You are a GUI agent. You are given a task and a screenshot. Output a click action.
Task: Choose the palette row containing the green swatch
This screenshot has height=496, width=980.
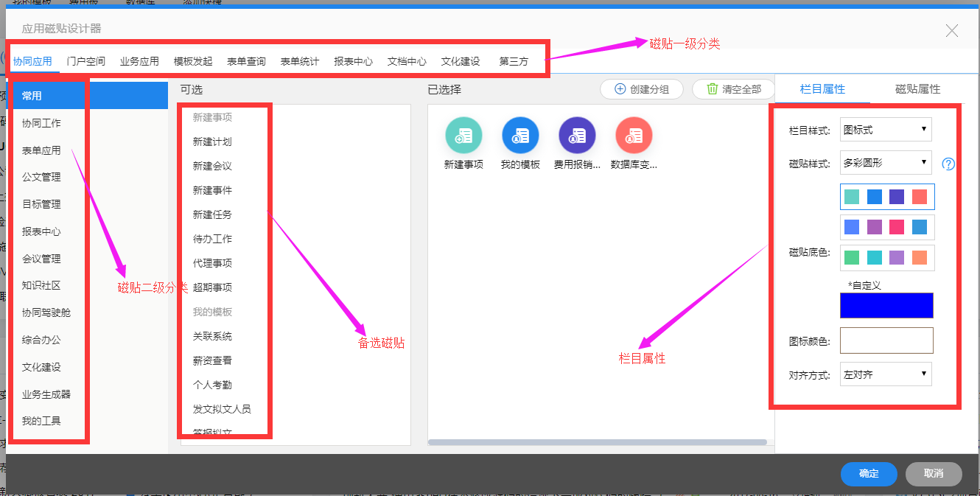[x=887, y=257]
